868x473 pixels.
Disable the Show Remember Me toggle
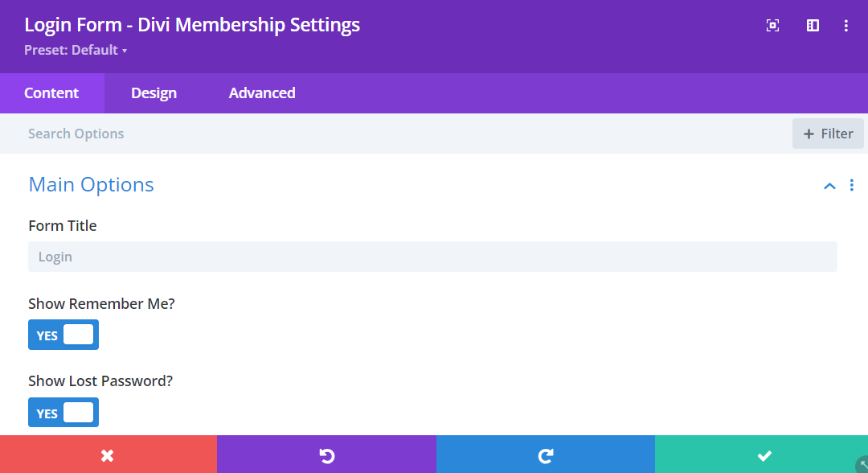pos(63,335)
